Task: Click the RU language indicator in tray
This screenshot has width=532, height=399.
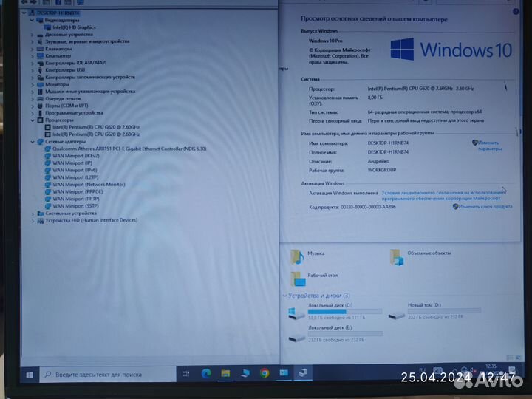Action: coord(422,370)
